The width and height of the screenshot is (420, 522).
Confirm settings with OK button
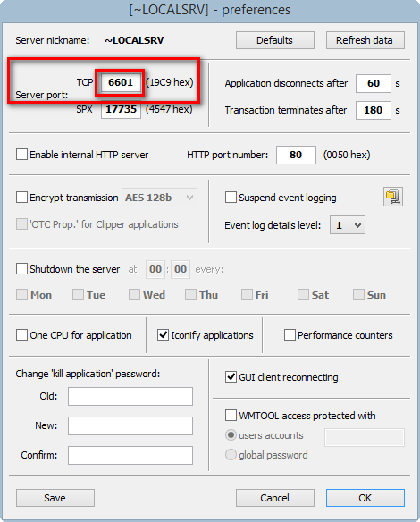pyautogui.click(x=365, y=498)
